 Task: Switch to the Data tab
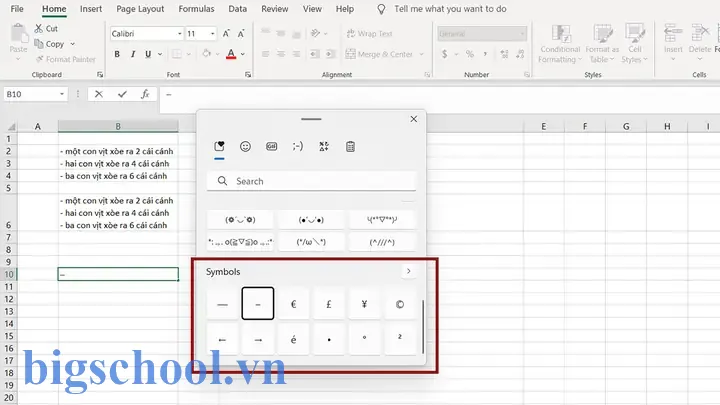click(x=237, y=9)
